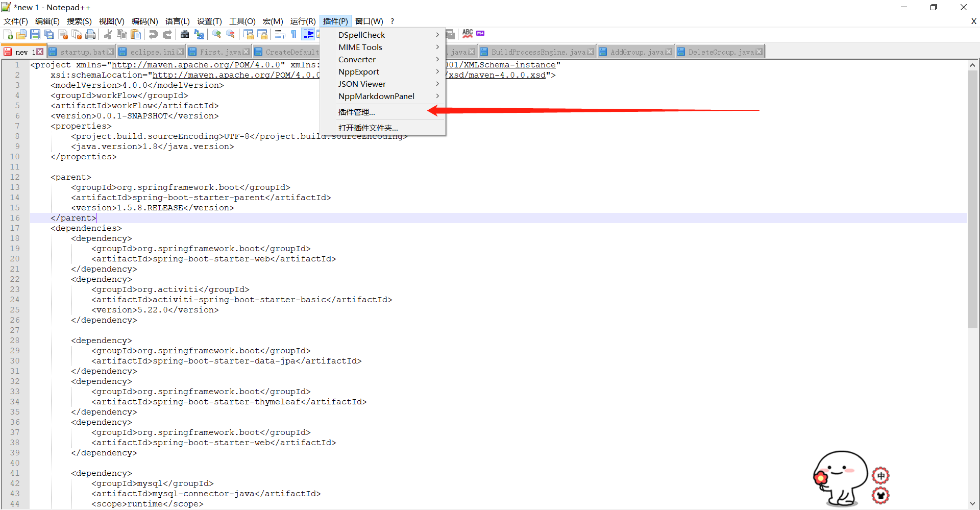980x510 pixels.
Task: Click the purple Markdown panel icon
Action: pos(480,33)
